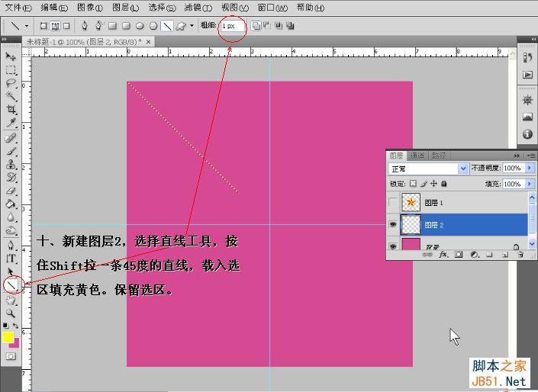Select the Path Selection tool
This screenshot has height=392, width=538.
point(11,272)
